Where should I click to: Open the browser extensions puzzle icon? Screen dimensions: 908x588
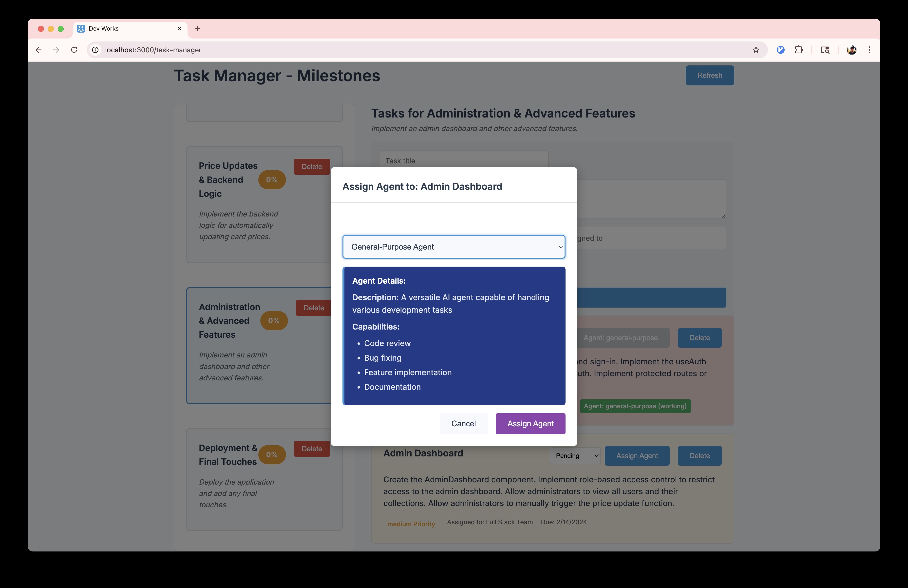point(798,50)
